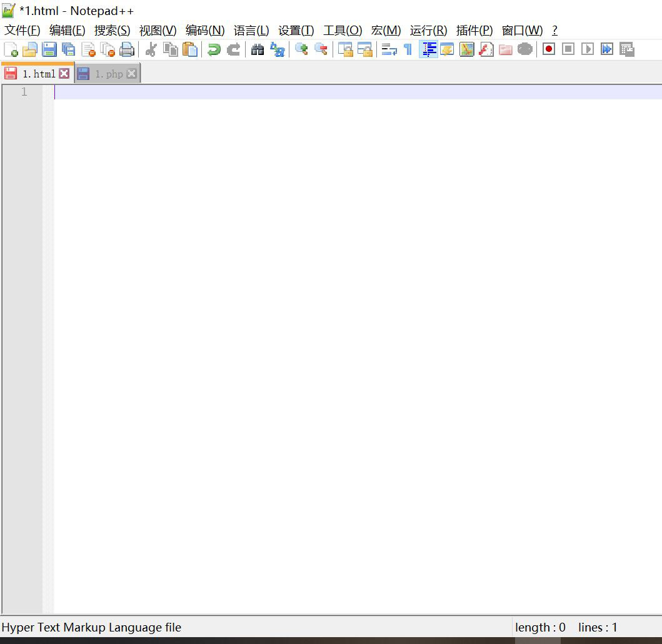Start macro recording red dot icon
This screenshot has width=662, height=644.
coord(549,49)
